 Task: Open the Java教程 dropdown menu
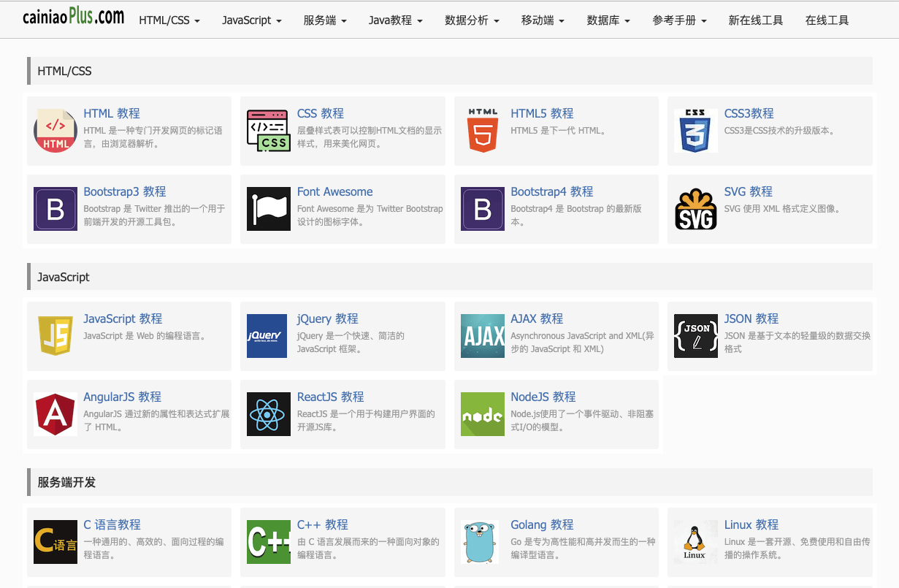point(396,20)
